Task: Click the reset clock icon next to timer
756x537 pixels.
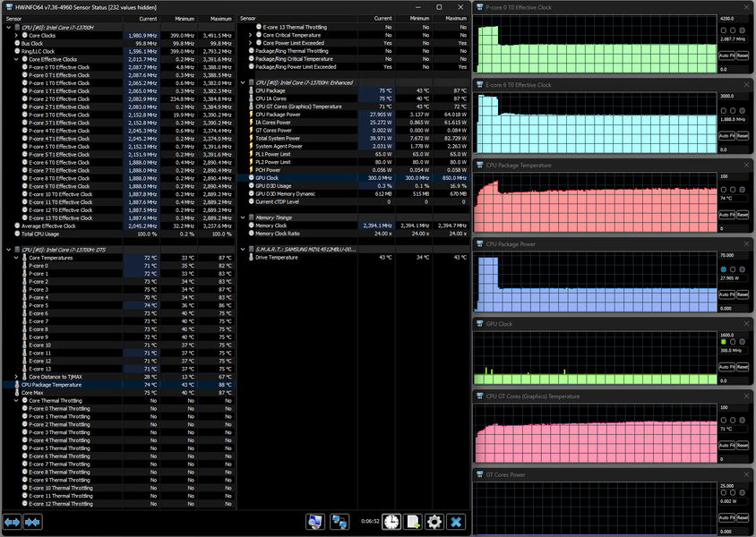Action: (391, 522)
